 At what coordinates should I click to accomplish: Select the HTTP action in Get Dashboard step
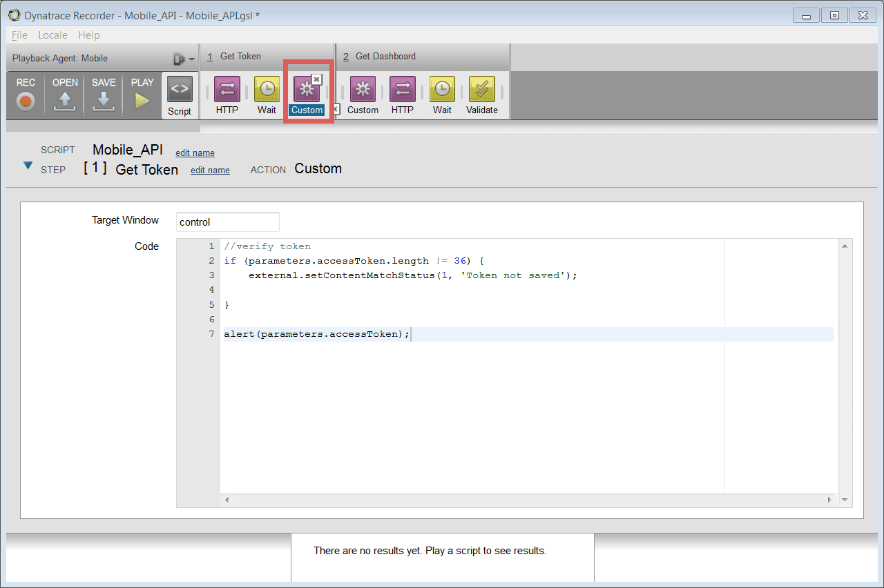point(403,95)
